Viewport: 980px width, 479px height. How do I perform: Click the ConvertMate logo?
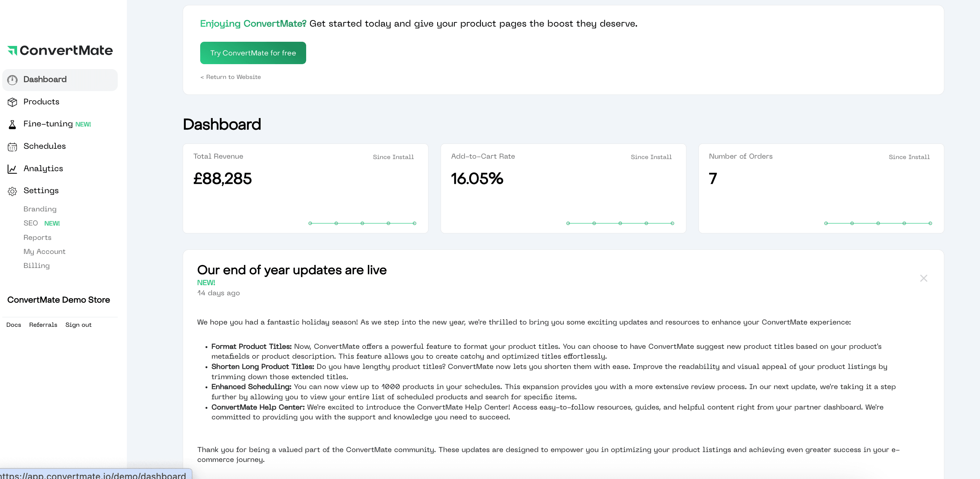60,50
